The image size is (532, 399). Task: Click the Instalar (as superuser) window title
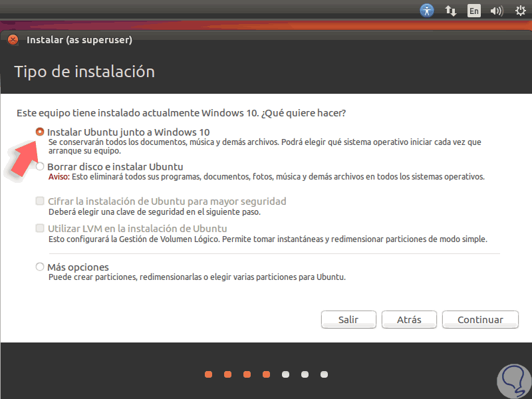click(x=79, y=40)
